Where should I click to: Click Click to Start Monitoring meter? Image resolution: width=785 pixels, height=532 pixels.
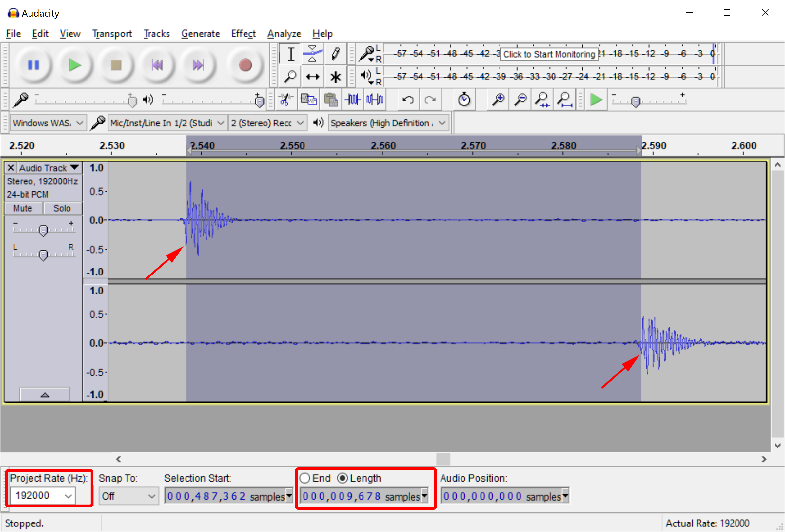point(549,54)
